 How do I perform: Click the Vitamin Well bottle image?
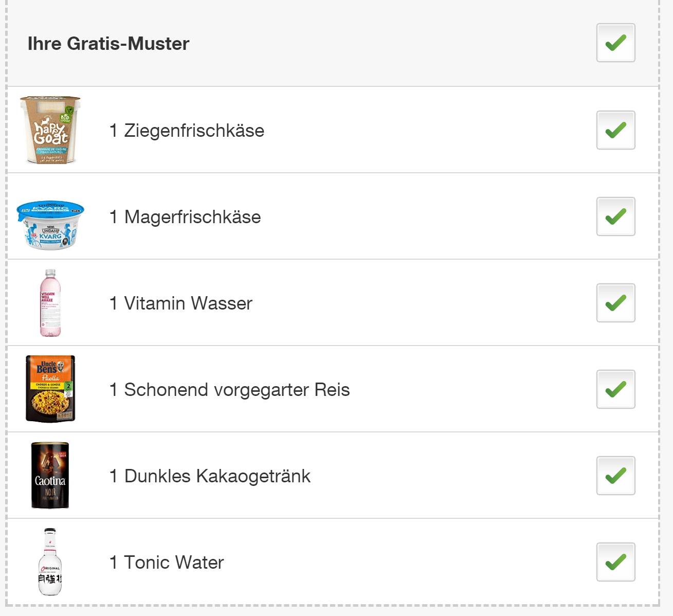pos(50,303)
